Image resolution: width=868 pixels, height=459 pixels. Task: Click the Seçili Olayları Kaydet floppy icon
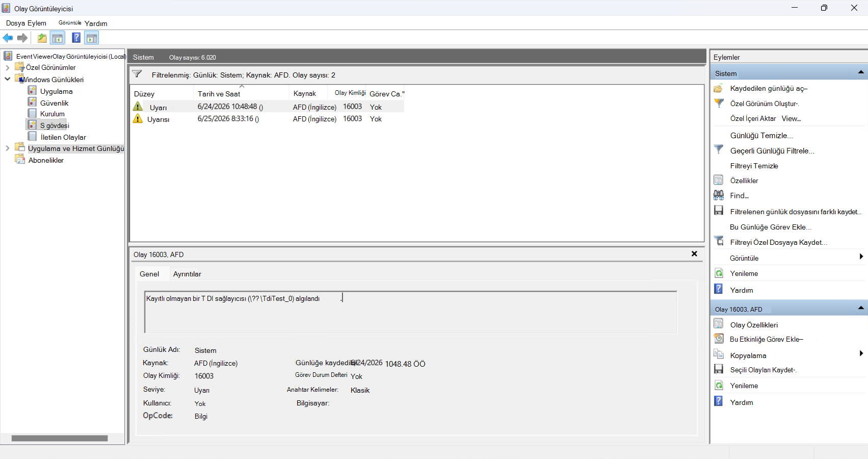(719, 369)
